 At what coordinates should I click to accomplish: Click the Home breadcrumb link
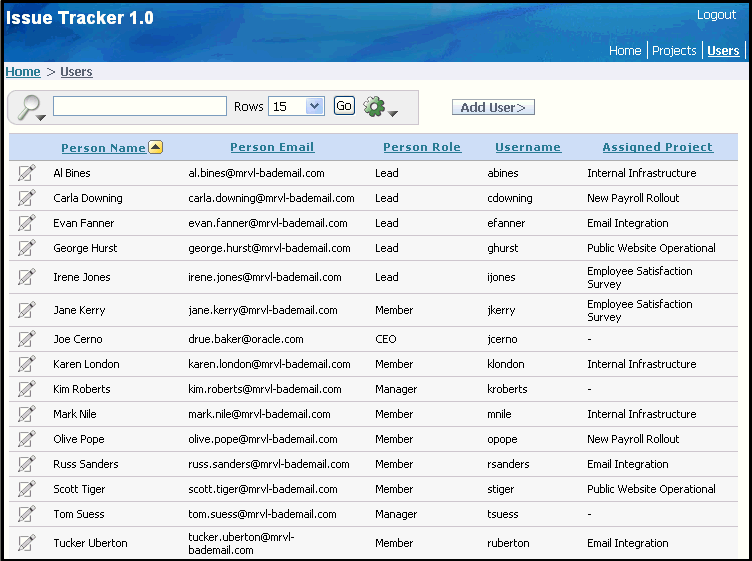pyautogui.click(x=23, y=72)
